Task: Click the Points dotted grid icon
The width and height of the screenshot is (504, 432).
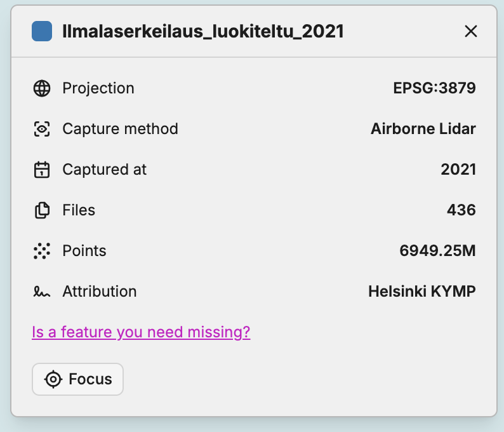Action: [x=42, y=251]
